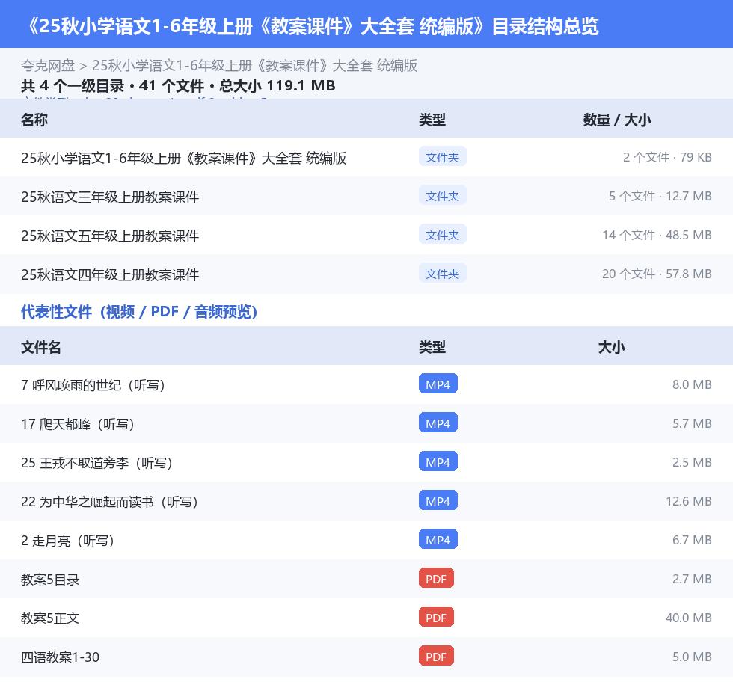Open file 17 爬天都峰（听写）

[x=78, y=424]
